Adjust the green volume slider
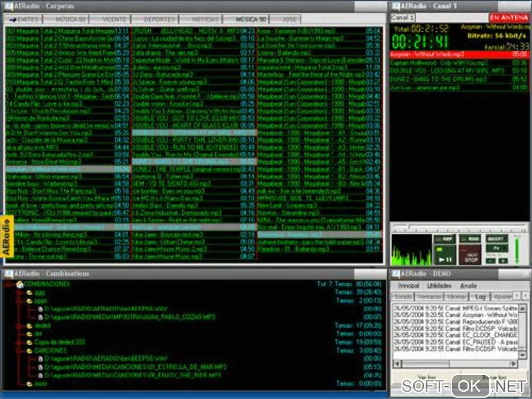Screen dimensions: 532x399 point(517,250)
